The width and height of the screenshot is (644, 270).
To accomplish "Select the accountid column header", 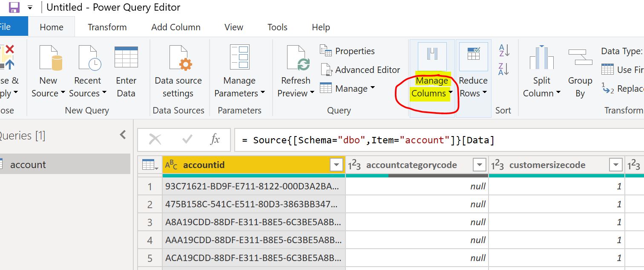I will 253,165.
